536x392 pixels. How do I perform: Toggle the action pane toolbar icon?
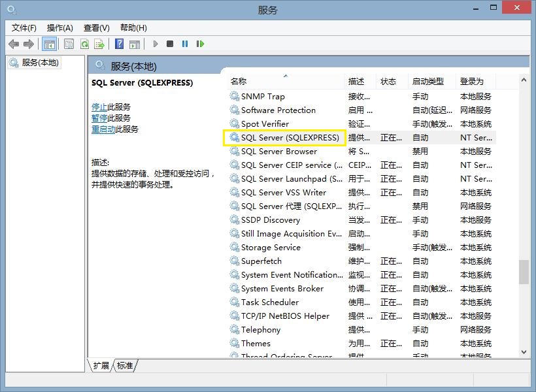click(135, 44)
